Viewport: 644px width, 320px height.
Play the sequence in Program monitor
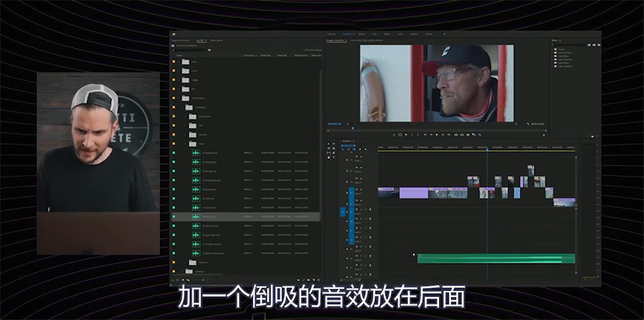tap(437, 135)
